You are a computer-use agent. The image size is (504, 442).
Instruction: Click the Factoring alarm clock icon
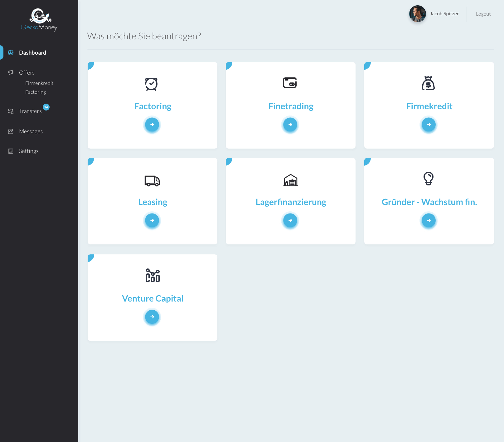click(151, 84)
